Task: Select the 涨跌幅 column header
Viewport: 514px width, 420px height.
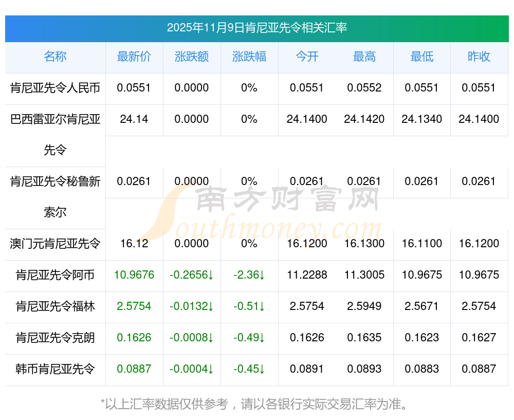Action: (x=249, y=57)
